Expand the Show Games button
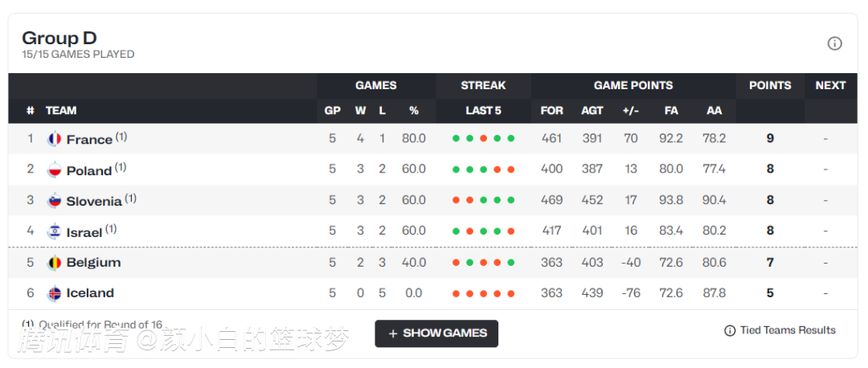The width and height of the screenshot is (868, 368). tap(436, 333)
